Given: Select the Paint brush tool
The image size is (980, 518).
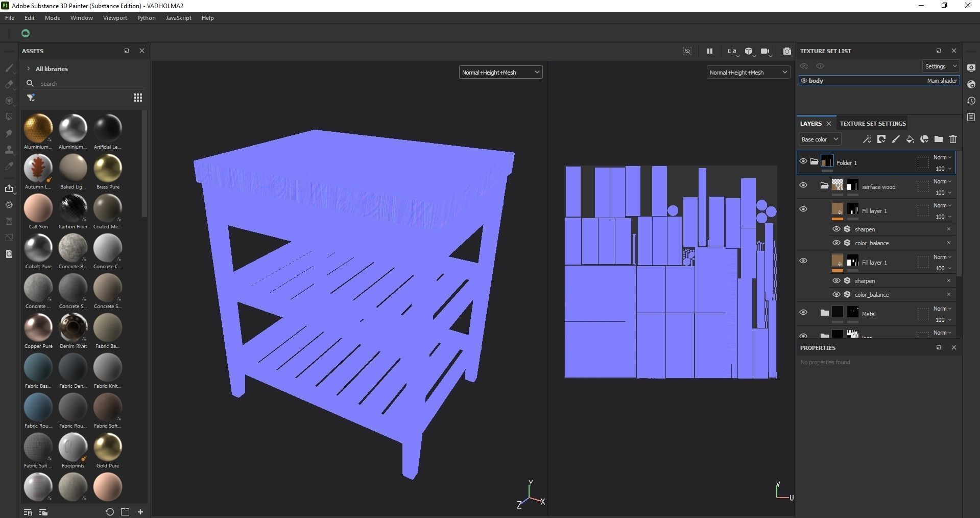Looking at the screenshot, I should click(9, 68).
